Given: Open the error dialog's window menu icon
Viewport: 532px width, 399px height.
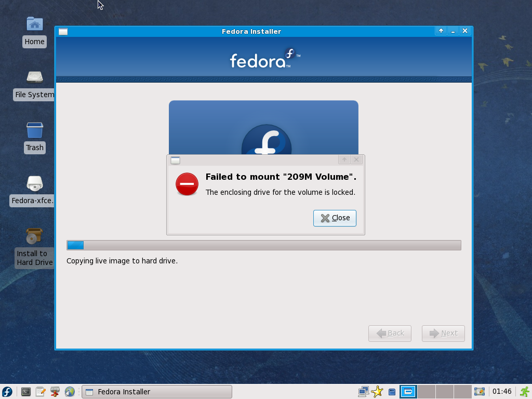Looking at the screenshot, I should [x=176, y=160].
